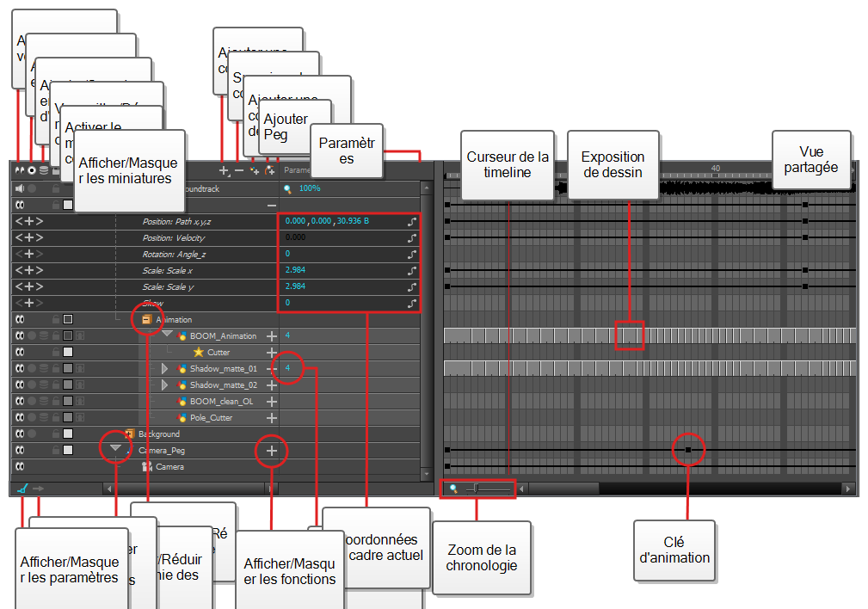Mute the soundtrack layer
The width and height of the screenshot is (868, 609).
[20, 188]
